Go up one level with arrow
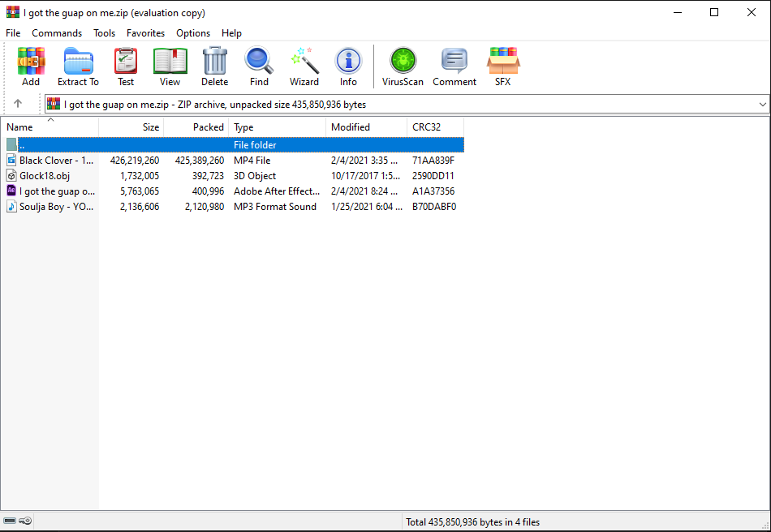 click(x=18, y=104)
